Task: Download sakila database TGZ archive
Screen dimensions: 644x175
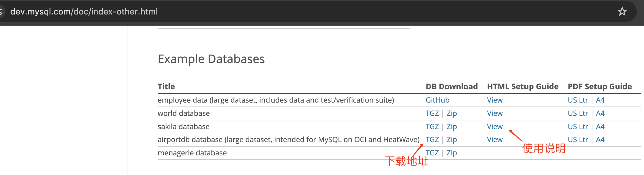Action: tap(432, 127)
